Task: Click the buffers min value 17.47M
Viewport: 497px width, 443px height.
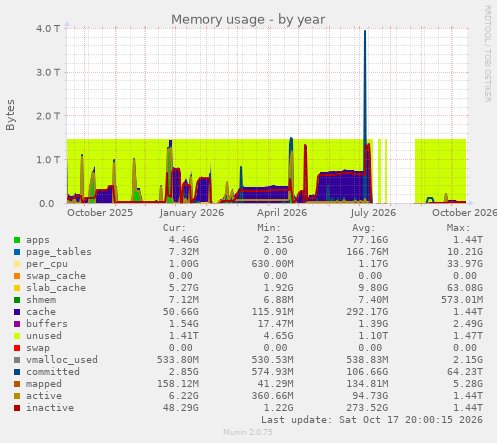Action: pyautogui.click(x=276, y=324)
